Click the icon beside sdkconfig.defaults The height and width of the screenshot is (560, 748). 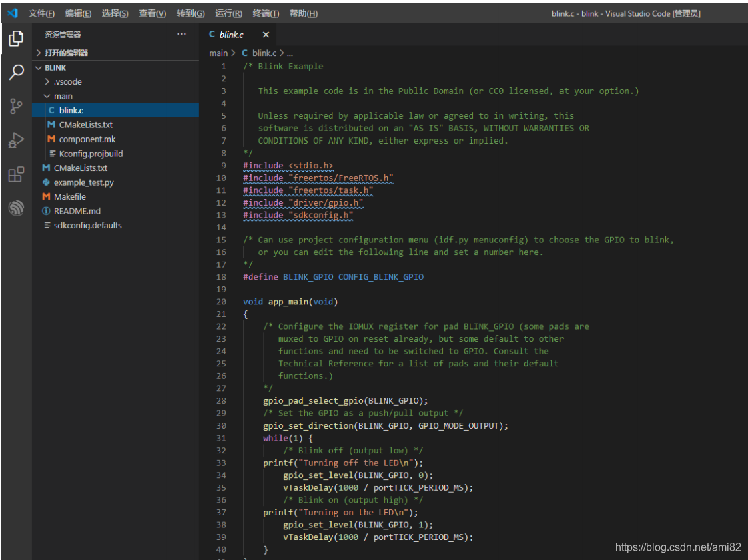(47, 225)
